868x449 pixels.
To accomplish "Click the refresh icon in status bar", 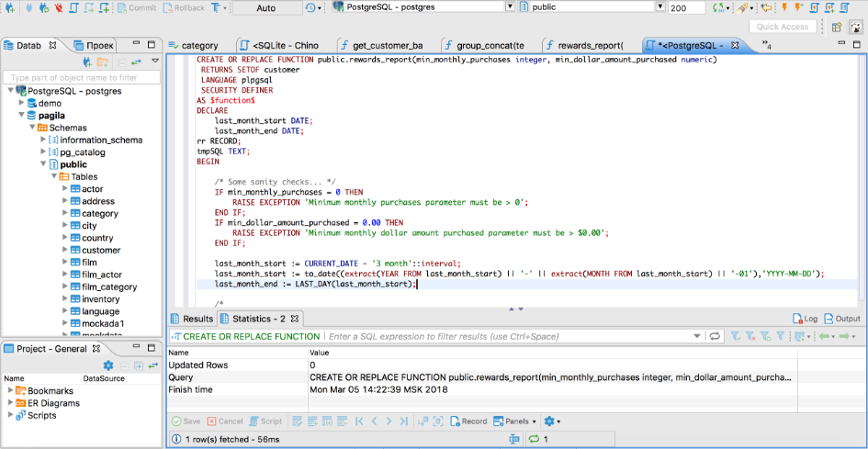I will click(535, 440).
